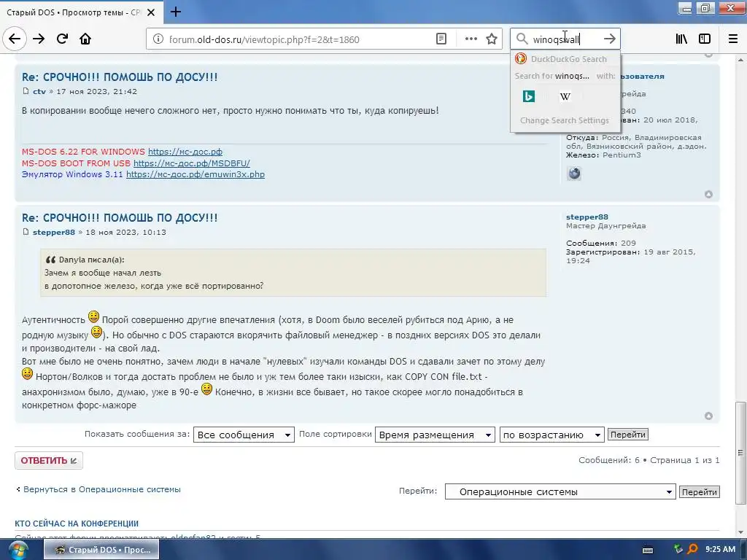Click the search magnifier icon
747x560 pixels.
tap(522, 39)
